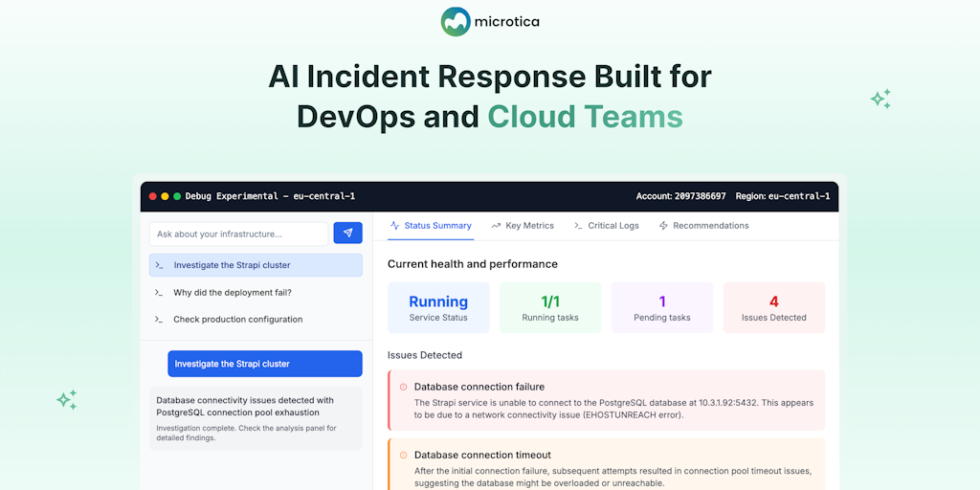Click the Pending tasks card
Screen dimensions: 980x490
(x=661, y=307)
